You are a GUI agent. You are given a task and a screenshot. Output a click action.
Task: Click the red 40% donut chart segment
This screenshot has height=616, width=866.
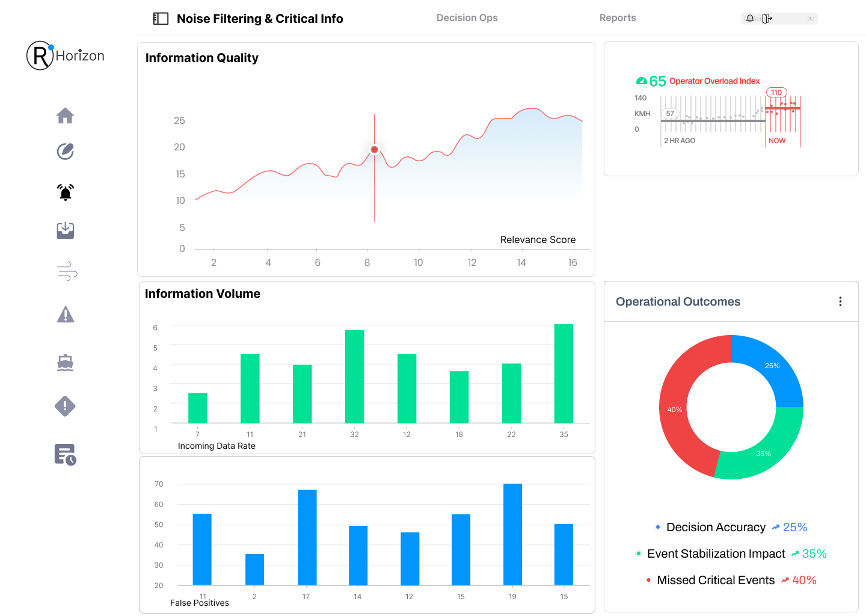[674, 409]
